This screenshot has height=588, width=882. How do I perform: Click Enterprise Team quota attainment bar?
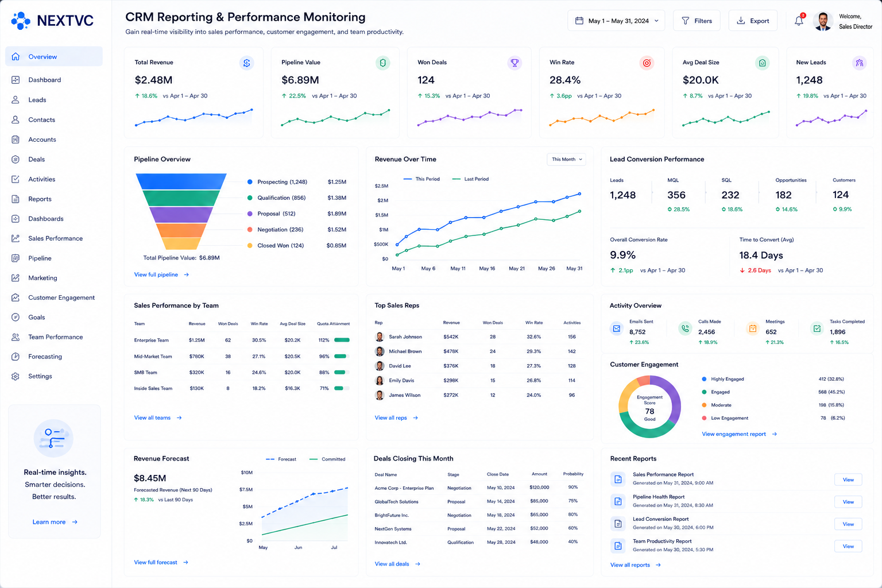point(342,340)
